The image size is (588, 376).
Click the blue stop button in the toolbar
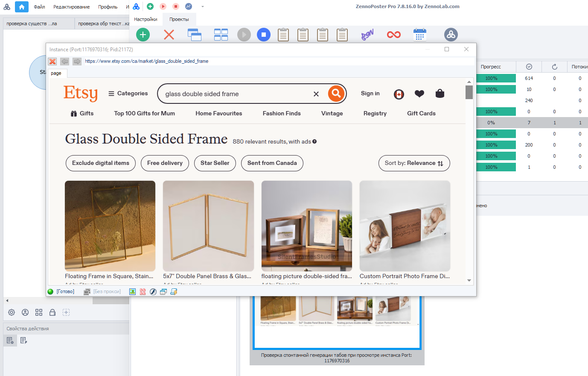coord(264,35)
